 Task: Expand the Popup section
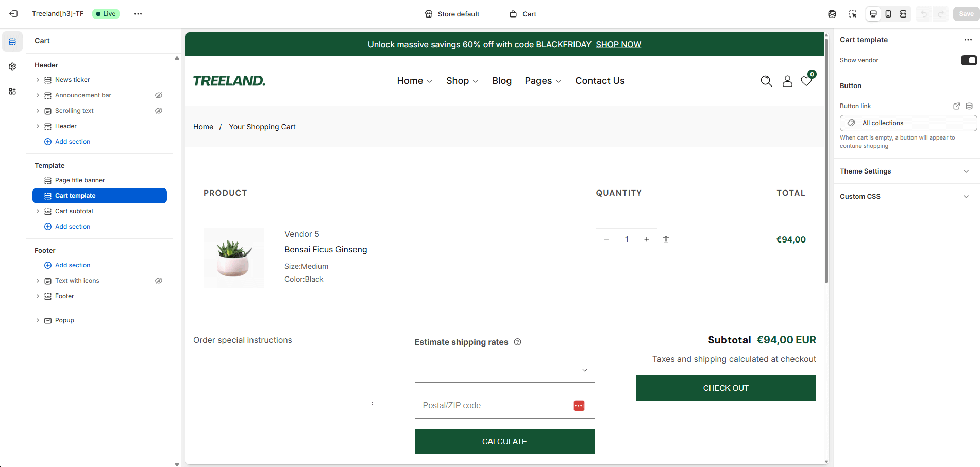tap(38, 320)
